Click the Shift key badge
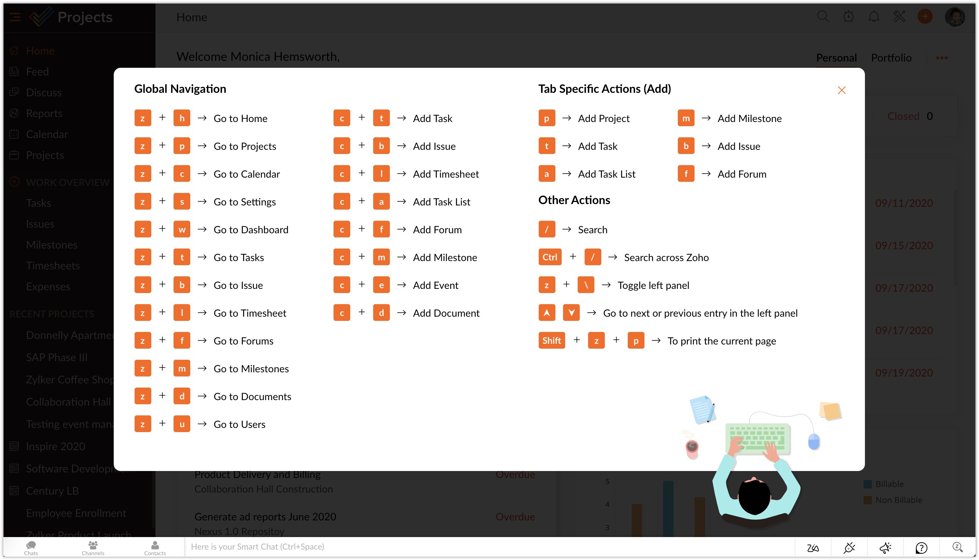 [x=552, y=340]
